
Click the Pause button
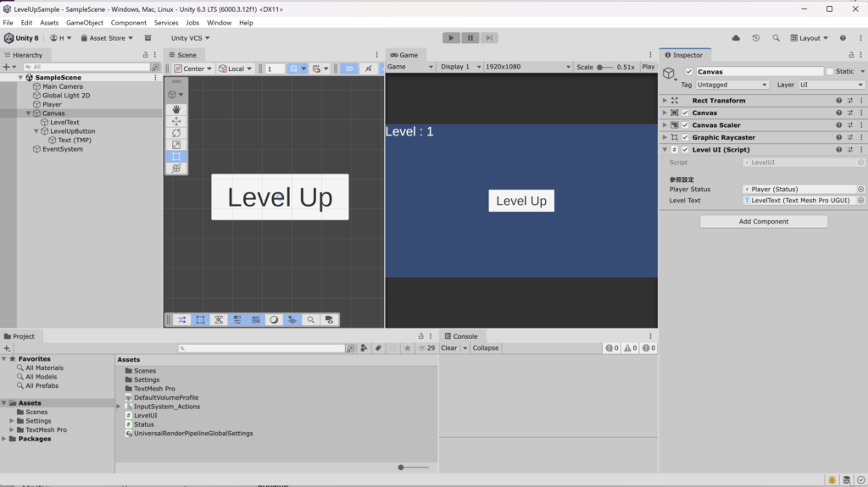pyautogui.click(x=470, y=38)
